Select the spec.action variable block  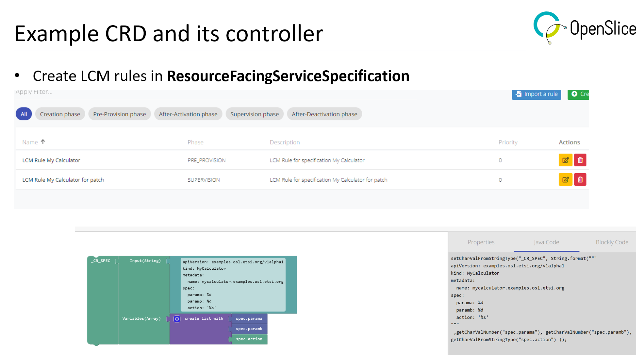(249, 339)
